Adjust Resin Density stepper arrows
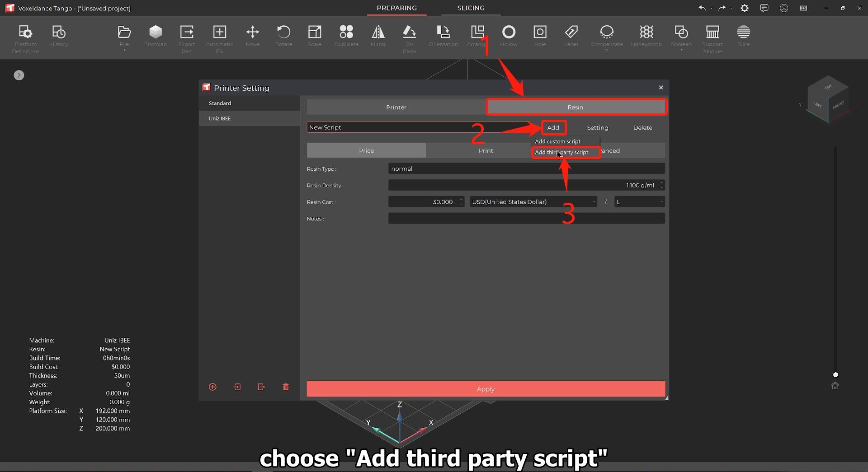Image resolution: width=868 pixels, height=472 pixels. coord(662,185)
